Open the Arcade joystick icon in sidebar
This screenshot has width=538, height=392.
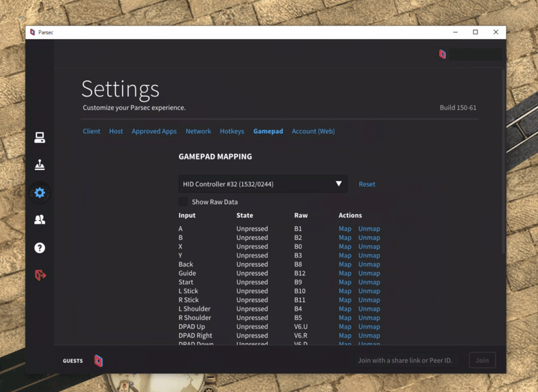point(40,165)
